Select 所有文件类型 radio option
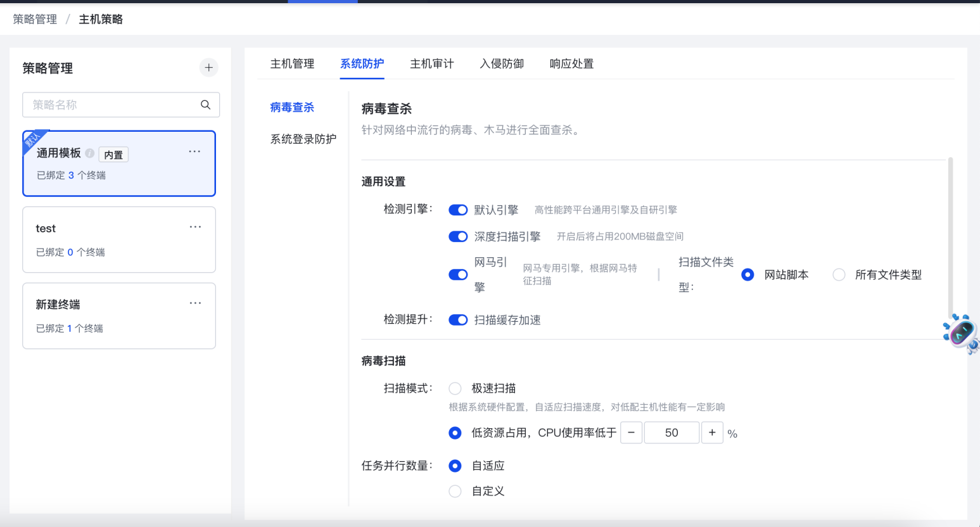The height and width of the screenshot is (527, 980). (x=839, y=275)
